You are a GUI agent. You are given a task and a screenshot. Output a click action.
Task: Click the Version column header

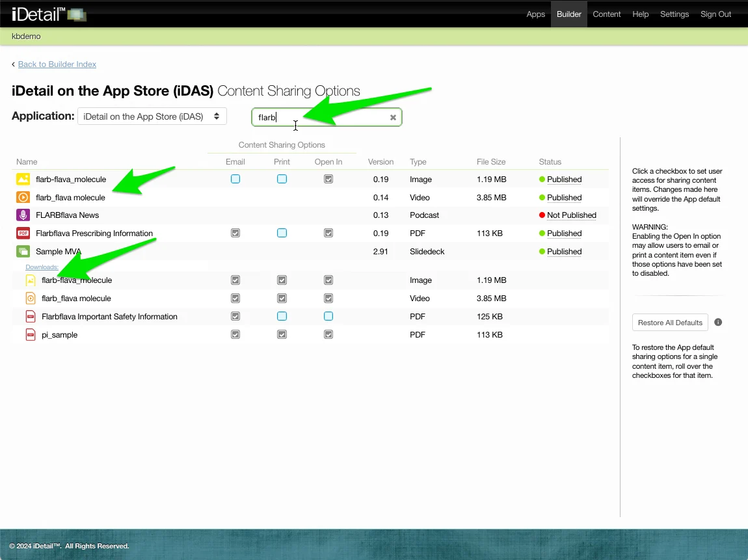381,162
